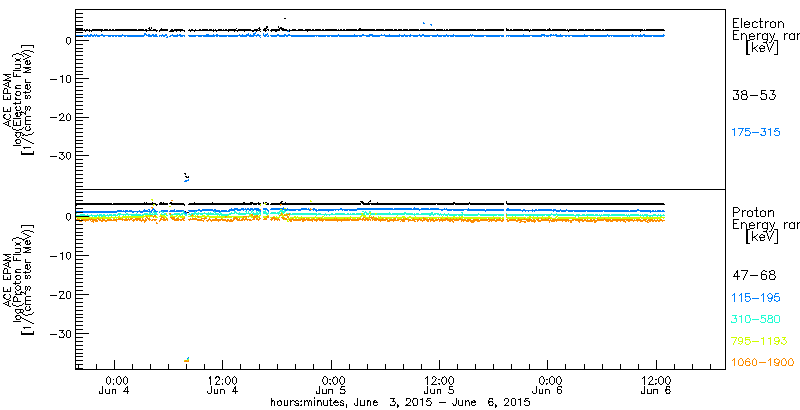
Task: Click the 12:00 Jun 5 time label
Action: [x=439, y=386]
